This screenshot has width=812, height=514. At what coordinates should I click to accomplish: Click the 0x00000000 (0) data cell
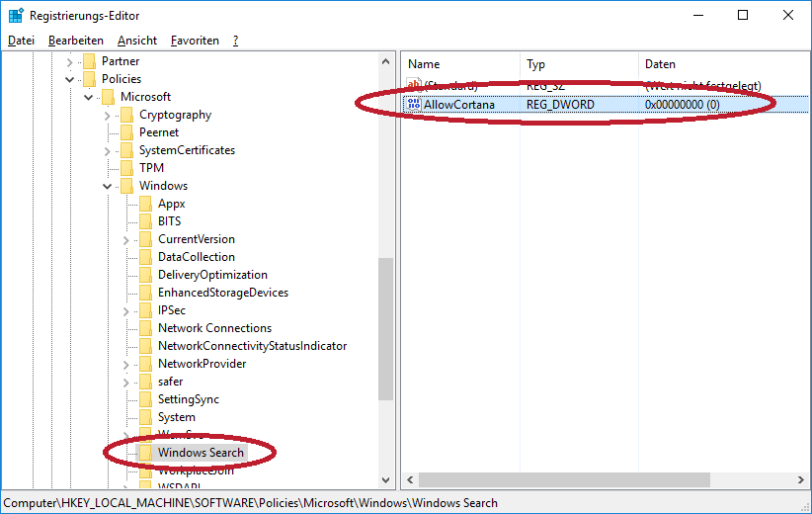[x=682, y=105]
